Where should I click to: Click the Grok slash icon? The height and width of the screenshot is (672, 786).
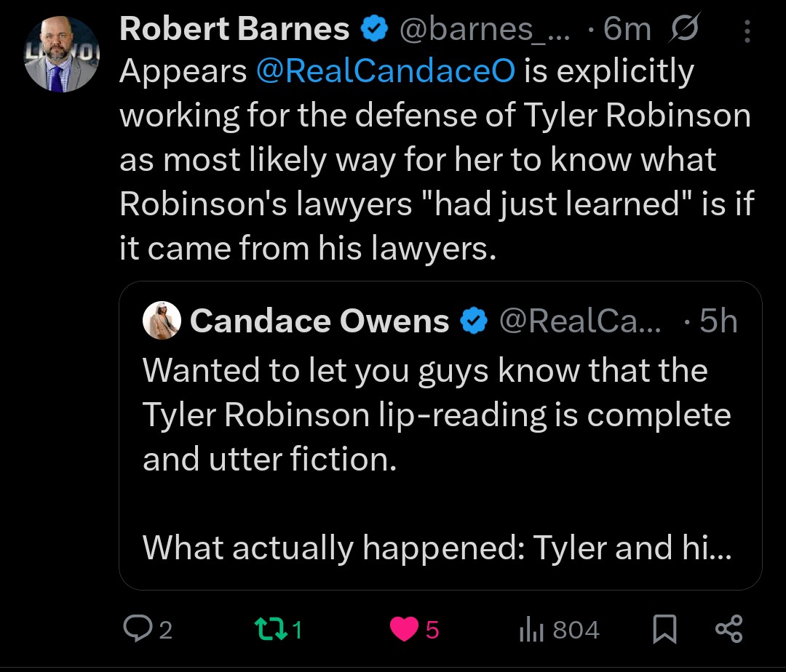click(682, 29)
